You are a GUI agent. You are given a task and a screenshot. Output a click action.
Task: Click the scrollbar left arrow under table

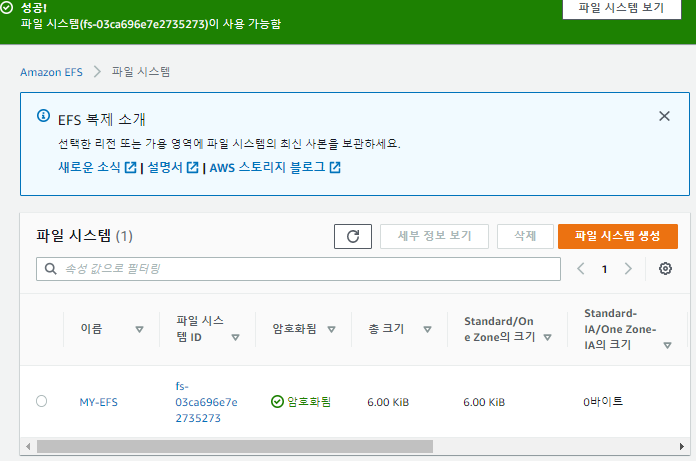tap(28, 446)
